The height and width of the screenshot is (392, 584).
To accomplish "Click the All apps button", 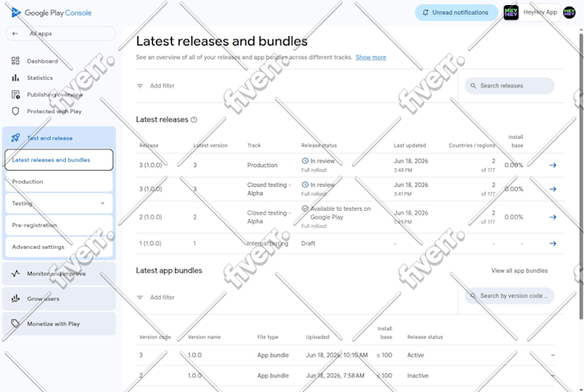I will [x=60, y=33].
